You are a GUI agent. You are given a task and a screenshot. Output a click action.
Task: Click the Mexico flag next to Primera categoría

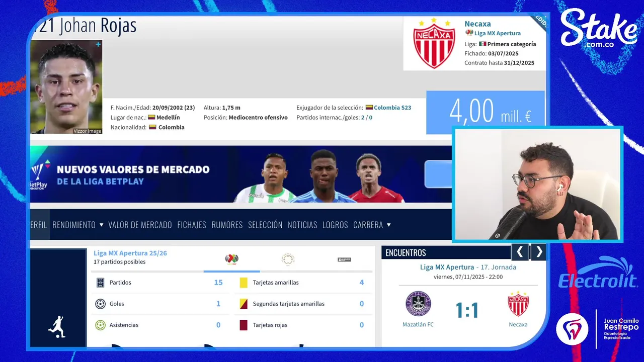[482, 44]
